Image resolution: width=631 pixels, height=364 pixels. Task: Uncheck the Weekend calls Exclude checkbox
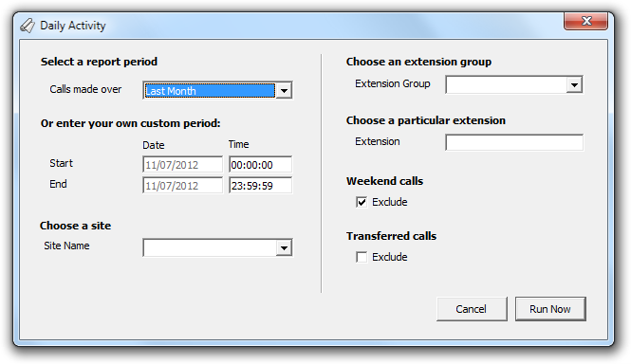tap(362, 202)
